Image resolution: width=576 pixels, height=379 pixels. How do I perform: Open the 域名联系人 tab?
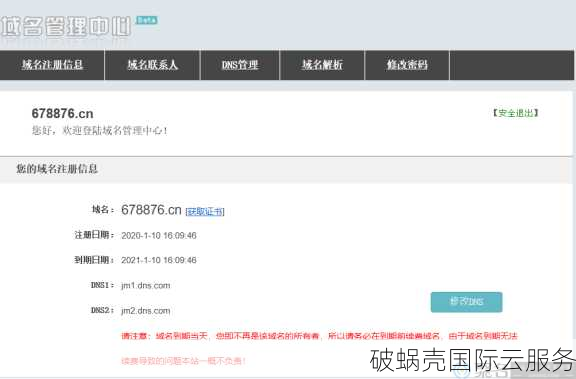pyautogui.click(x=152, y=65)
